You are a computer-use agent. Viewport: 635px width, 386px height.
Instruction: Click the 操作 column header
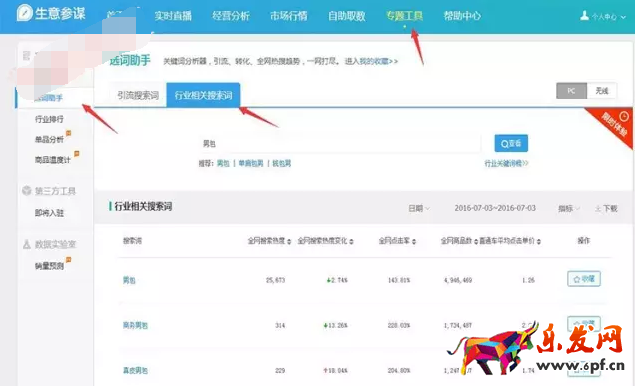tap(584, 241)
